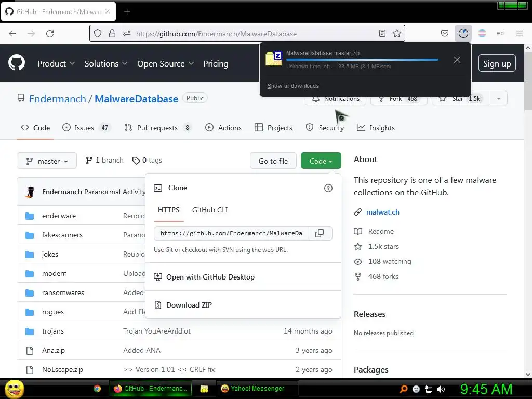Viewport: 532px width, 399px height.
Task: Click the volume speaker tray icon
Action: pos(441,389)
